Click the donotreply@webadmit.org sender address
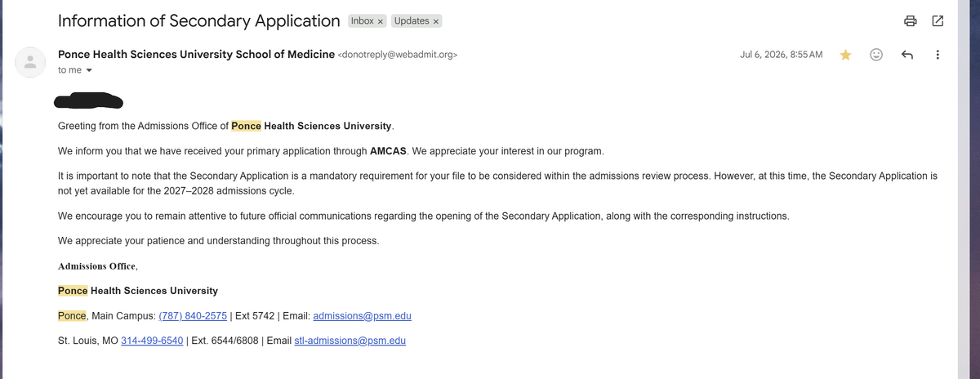 (x=398, y=55)
